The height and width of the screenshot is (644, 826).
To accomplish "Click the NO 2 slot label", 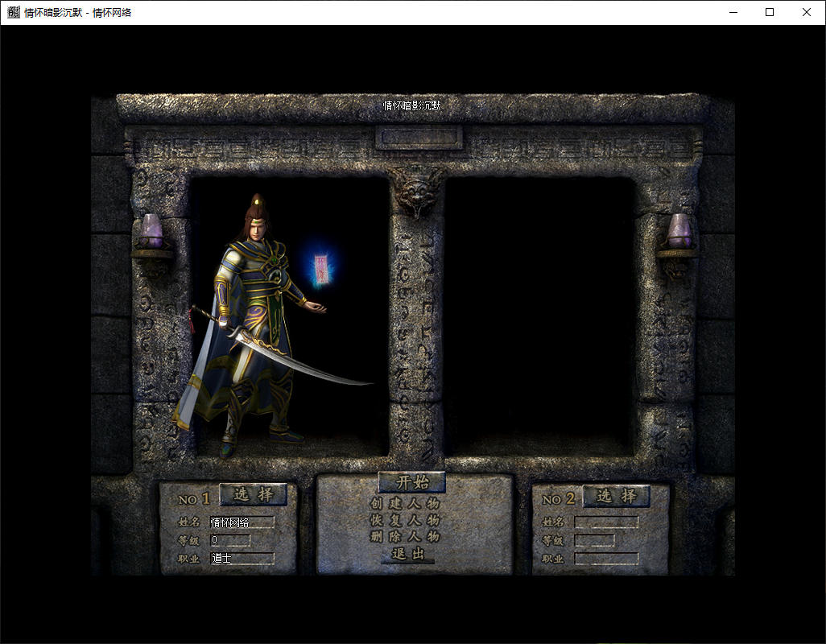I will click(558, 498).
